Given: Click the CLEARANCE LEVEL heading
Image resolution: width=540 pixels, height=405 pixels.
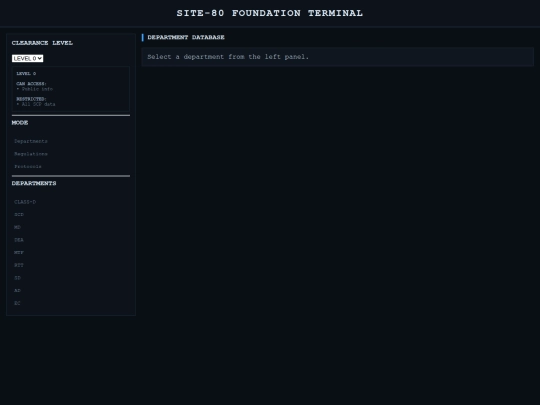Looking at the screenshot, I should click(42, 43).
